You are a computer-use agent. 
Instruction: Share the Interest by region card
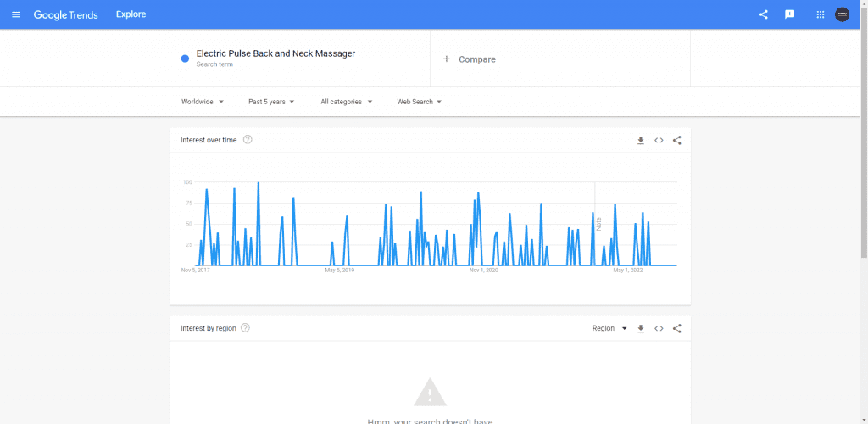pyautogui.click(x=676, y=328)
